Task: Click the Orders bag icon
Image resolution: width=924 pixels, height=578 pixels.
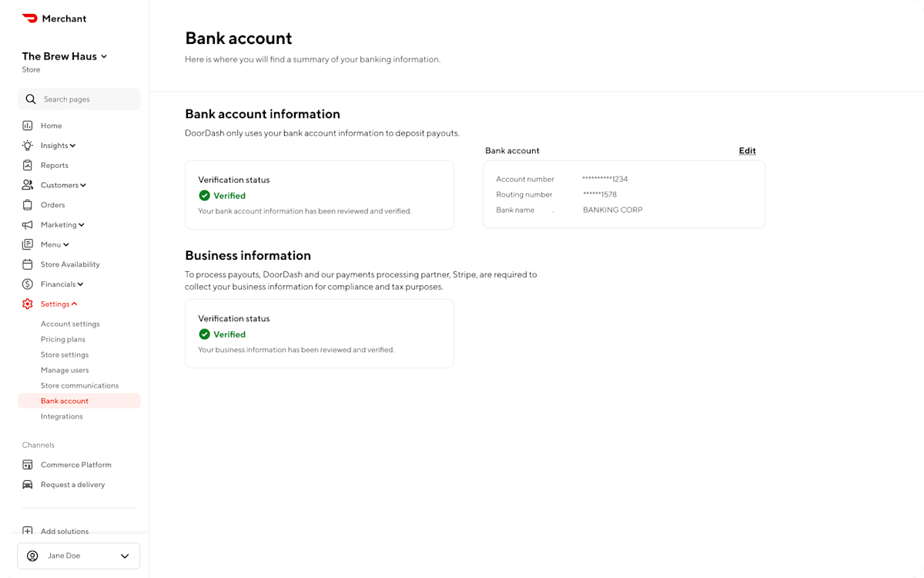Action: point(28,204)
